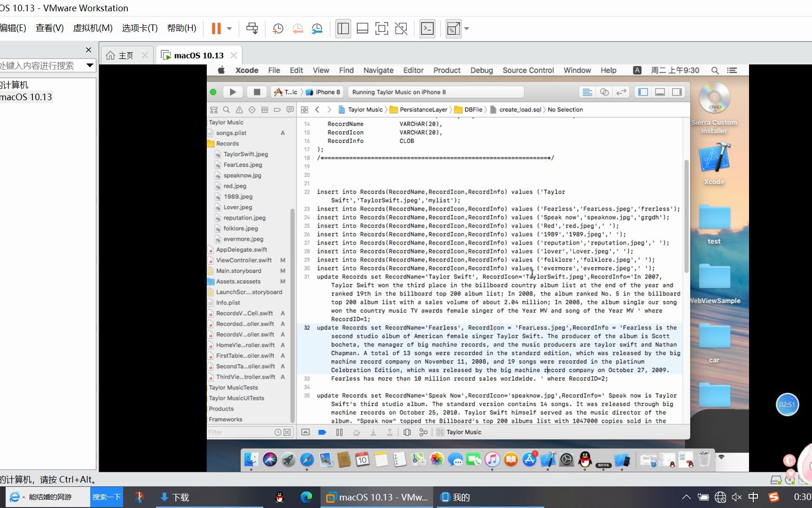Screen dimensions: 812x508
Task: Enter VMware full screen mode
Action: (382, 29)
